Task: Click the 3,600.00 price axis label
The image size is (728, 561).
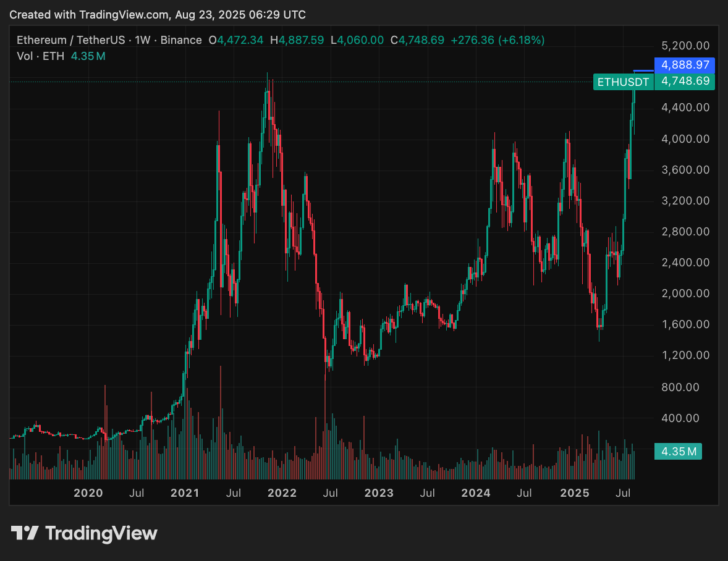Action: pos(685,170)
